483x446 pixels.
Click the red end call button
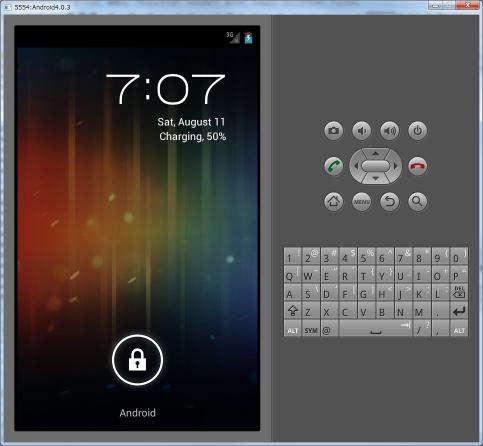417,166
